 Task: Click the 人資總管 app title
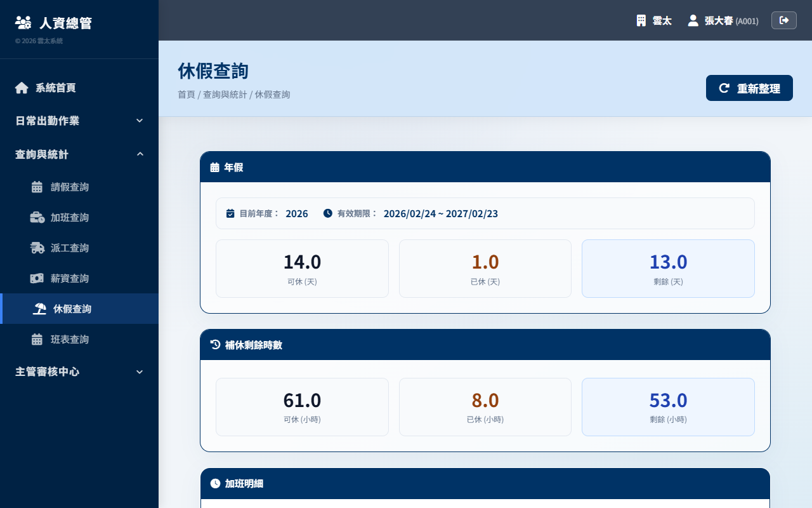pos(66,23)
